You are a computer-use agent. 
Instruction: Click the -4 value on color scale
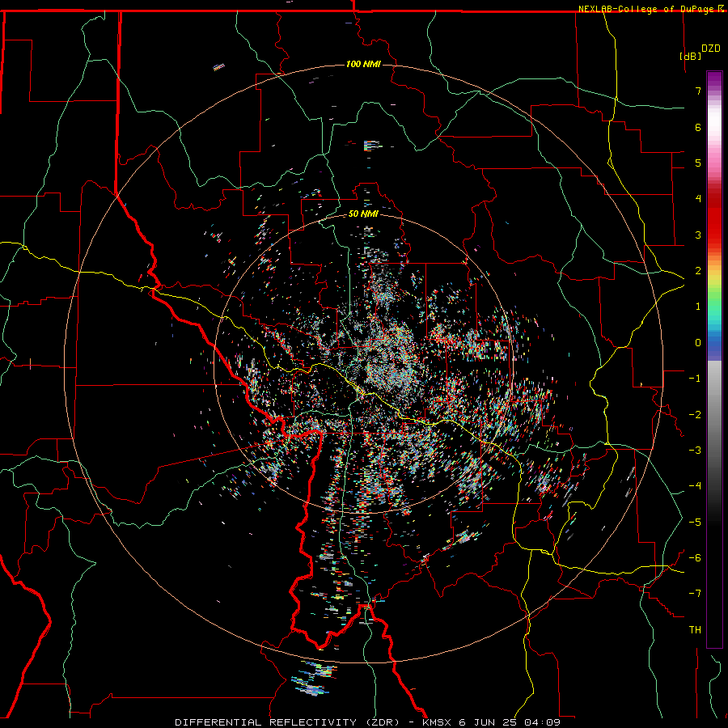pyautogui.click(x=695, y=486)
